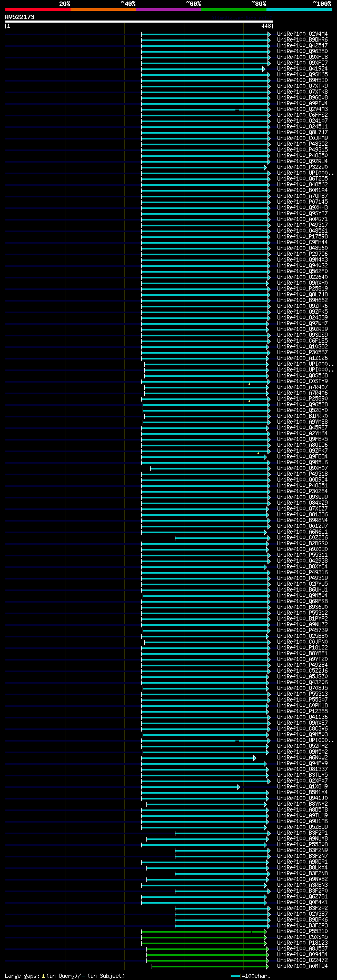Click the label UniRef100_A6N0W2

click(302, 758)
